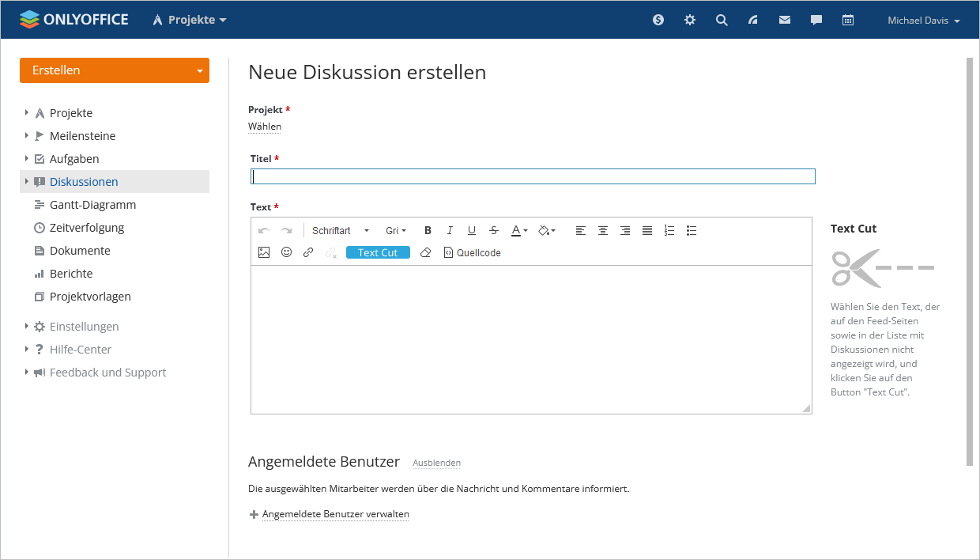Open the Michael Davis user menu
The width and height of the screenshot is (980, 560).
[923, 21]
